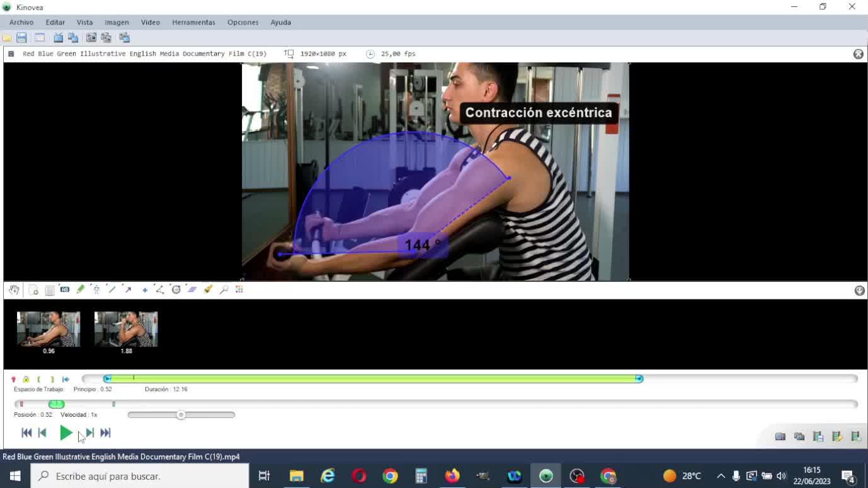Jump to the first frame of the video
Screen dimensions: 868x488
pyautogui.click(x=26, y=433)
